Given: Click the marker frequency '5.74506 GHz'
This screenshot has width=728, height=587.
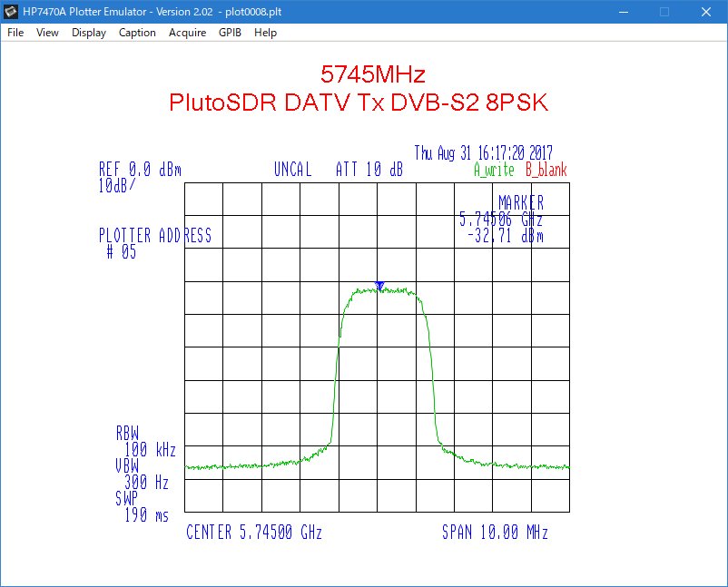Looking at the screenshot, I should [500, 219].
